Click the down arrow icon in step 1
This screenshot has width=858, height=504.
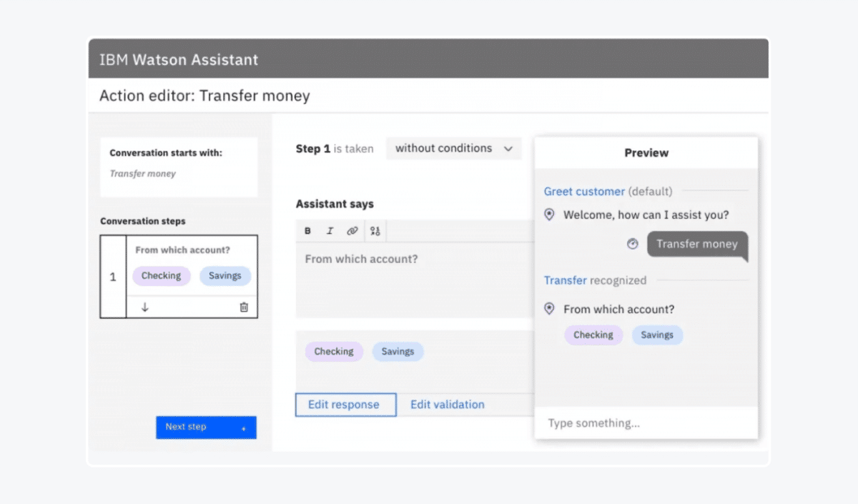click(145, 306)
